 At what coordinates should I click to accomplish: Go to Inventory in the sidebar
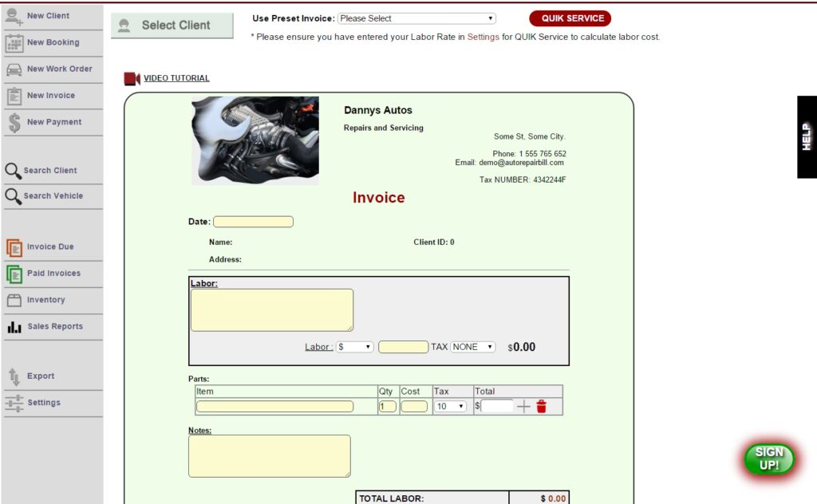[x=45, y=300]
